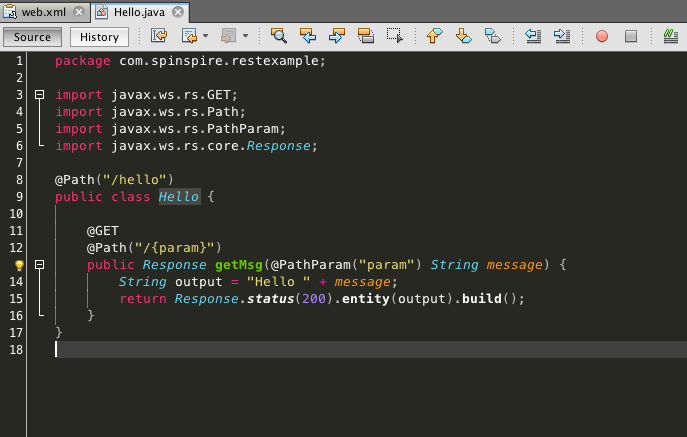Go to Find Next Occurrence icon
687x437 pixels.
336,36
